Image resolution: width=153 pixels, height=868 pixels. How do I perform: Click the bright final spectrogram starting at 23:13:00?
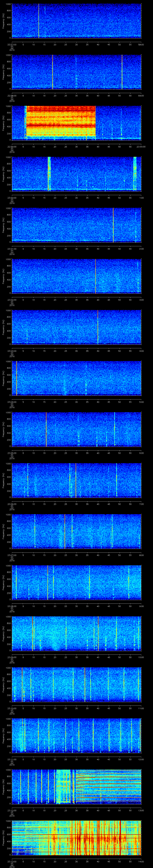[77, 838]
